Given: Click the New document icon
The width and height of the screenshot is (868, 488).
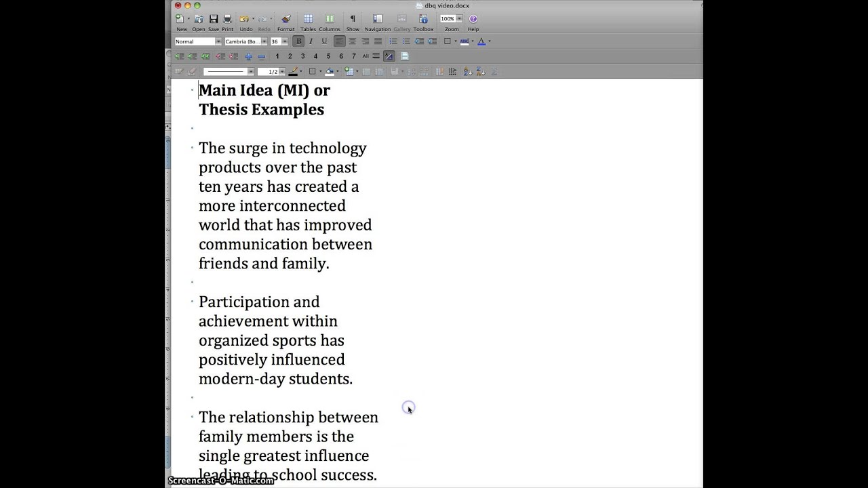Looking at the screenshot, I should click(x=180, y=19).
